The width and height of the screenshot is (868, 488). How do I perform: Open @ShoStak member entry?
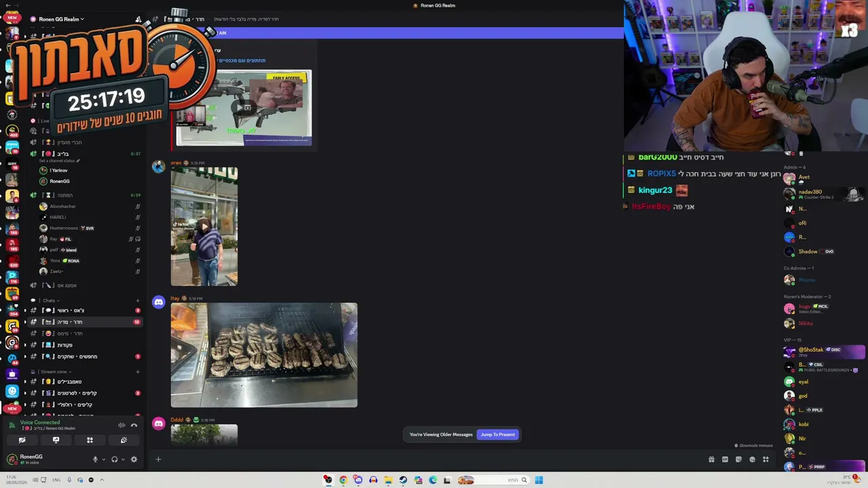point(824,352)
